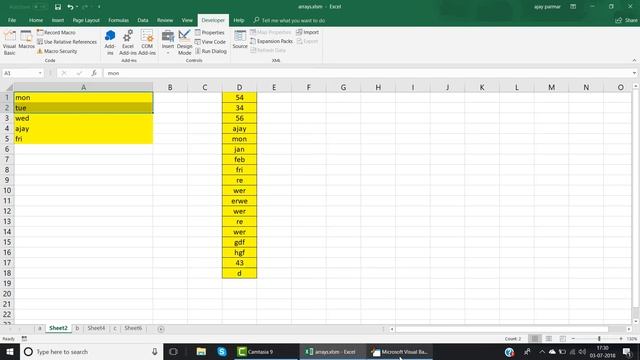Collapse the ribbon

(634, 60)
